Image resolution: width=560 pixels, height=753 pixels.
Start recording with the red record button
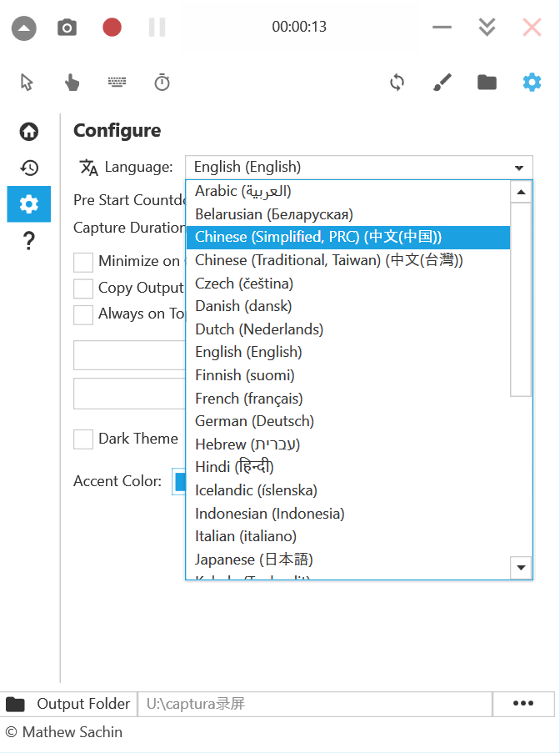tap(112, 28)
